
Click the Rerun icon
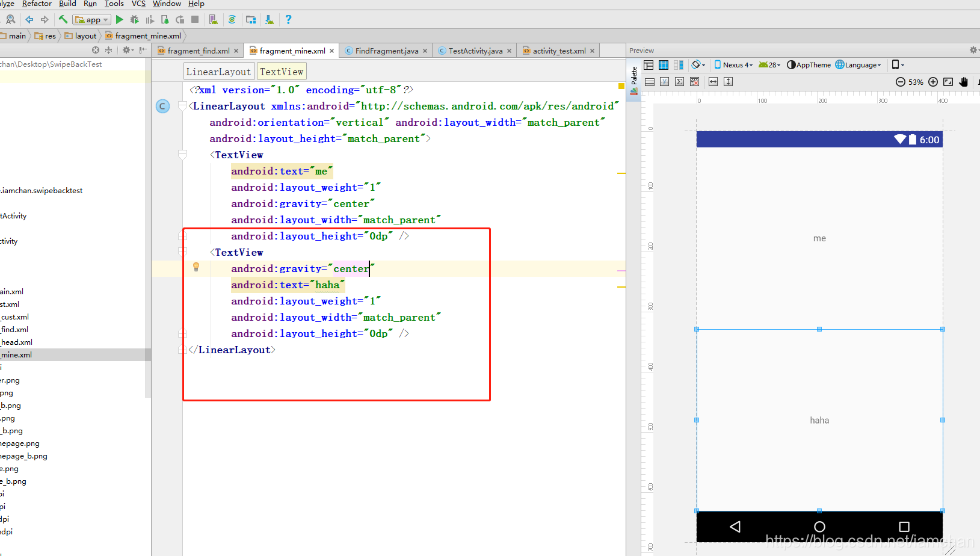pyautogui.click(x=180, y=19)
